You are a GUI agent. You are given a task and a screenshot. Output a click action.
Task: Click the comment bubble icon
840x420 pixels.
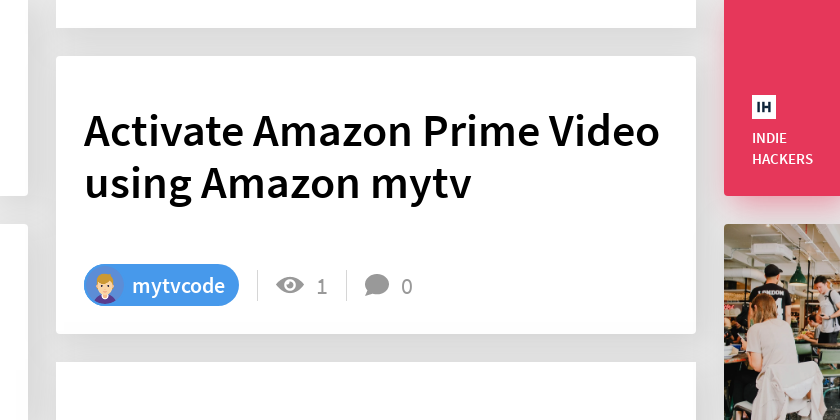pos(377,285)
